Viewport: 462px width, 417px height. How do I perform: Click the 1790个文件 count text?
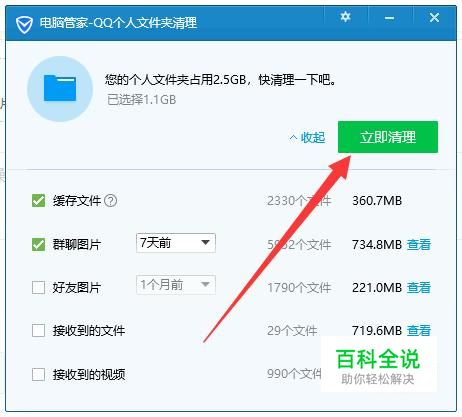299,288
